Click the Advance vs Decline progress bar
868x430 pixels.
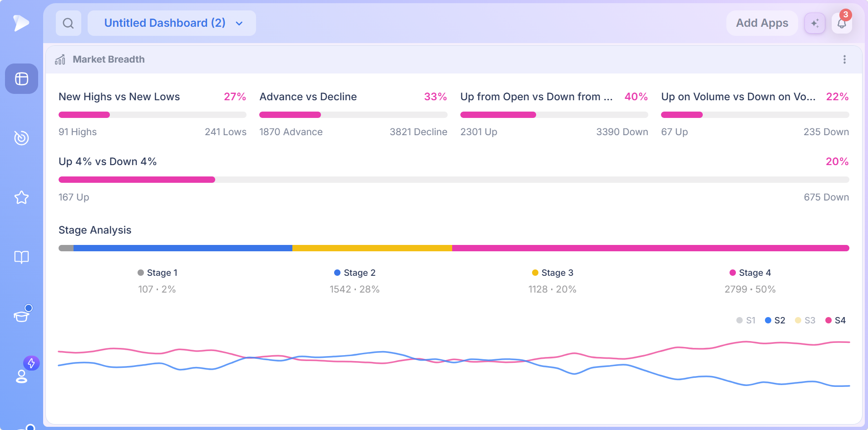click(353, 115)
